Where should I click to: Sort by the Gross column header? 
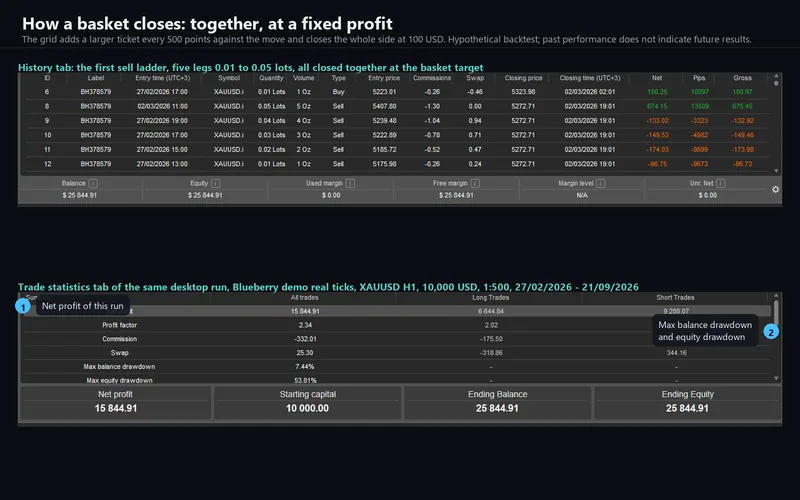pos(742,78)
